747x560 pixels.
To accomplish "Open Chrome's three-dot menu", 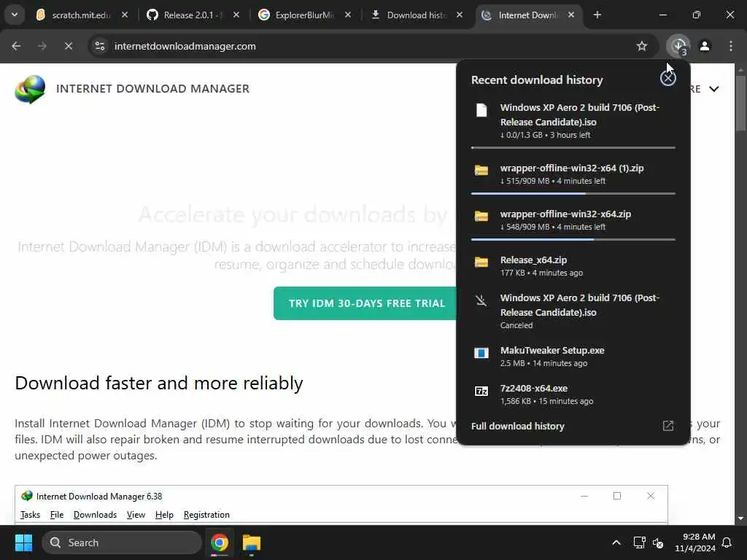I will [x=730, y=46].
